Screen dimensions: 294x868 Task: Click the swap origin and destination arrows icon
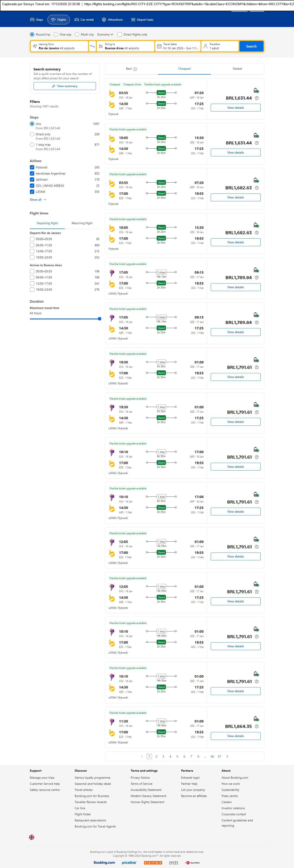tap(92, 46)
